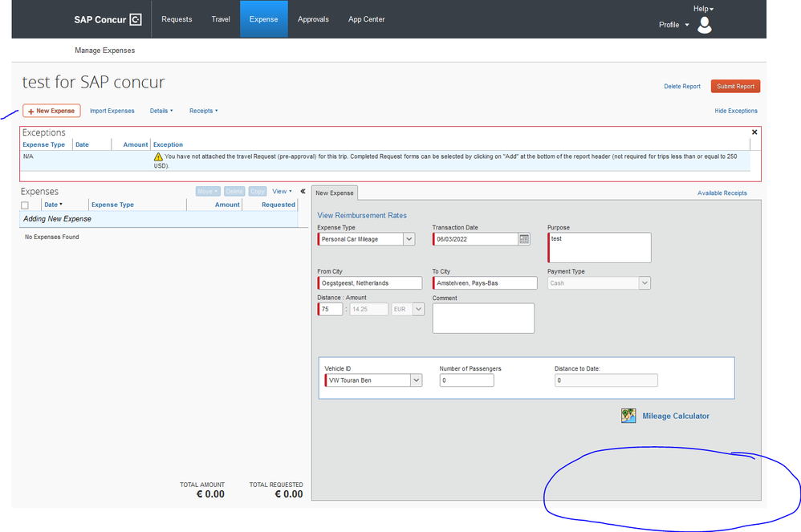Open the Transaction Date calendar picker
Screen dimensions: 801x532
coord(524,239)
